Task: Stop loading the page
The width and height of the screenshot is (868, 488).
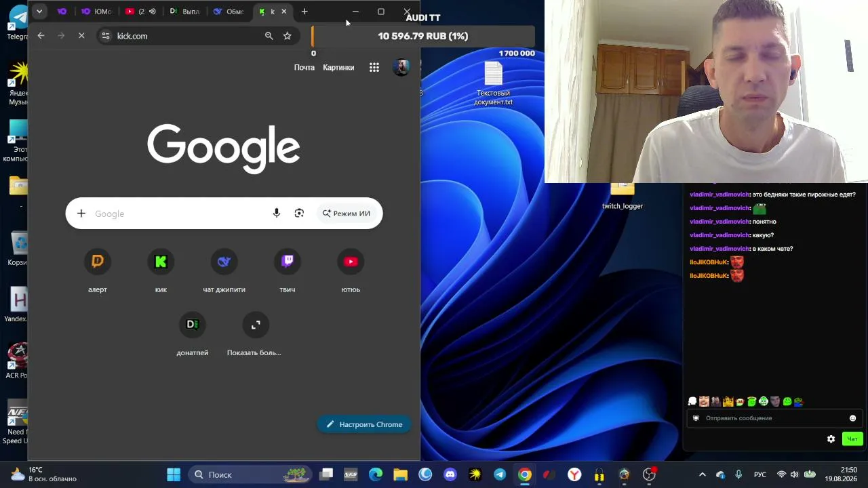Action: coord(81,36)
